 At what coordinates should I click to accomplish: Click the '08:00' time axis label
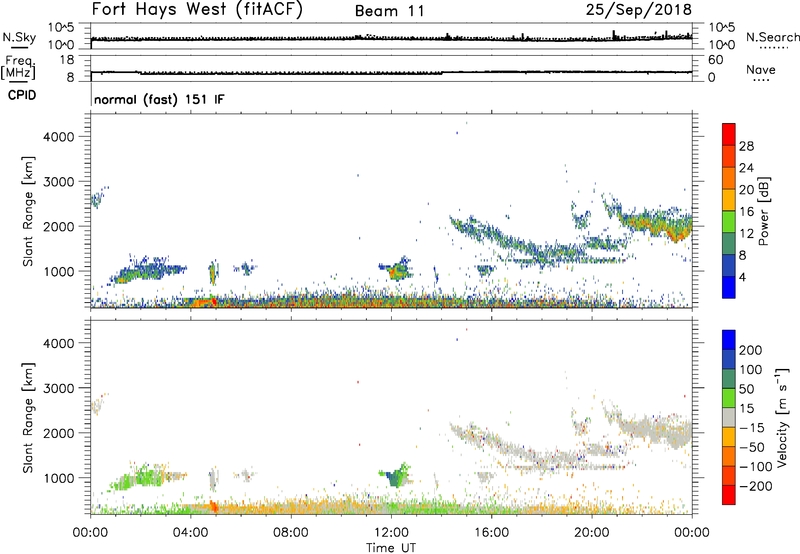pos(291,533)
